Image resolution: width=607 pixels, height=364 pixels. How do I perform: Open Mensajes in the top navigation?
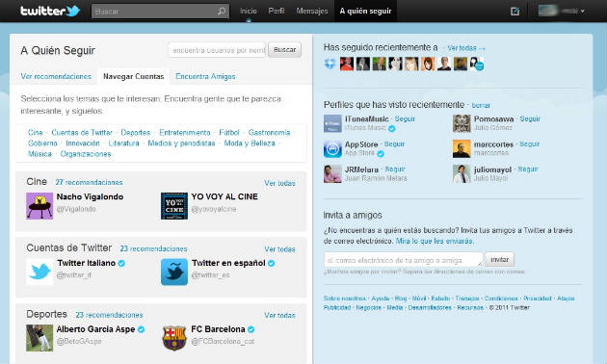pos(312,12)
